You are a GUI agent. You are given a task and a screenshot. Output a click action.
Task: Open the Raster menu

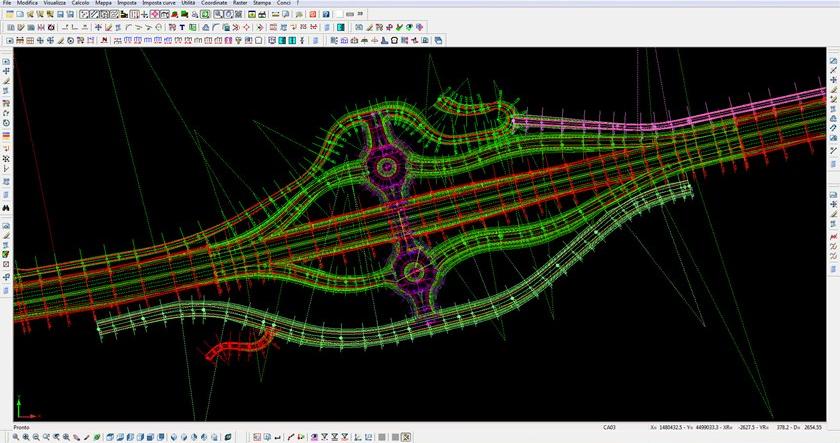[x=240, y=4]
